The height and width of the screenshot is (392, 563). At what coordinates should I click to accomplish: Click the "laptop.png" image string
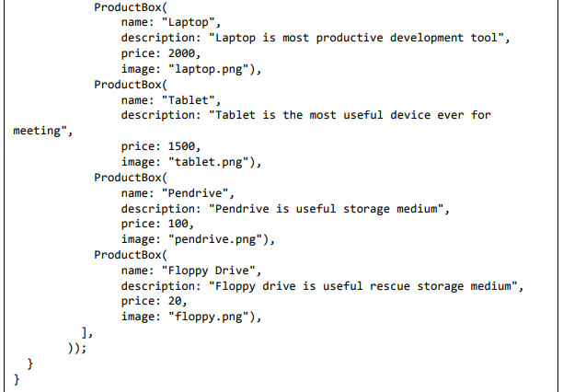[x=211, y=69]
